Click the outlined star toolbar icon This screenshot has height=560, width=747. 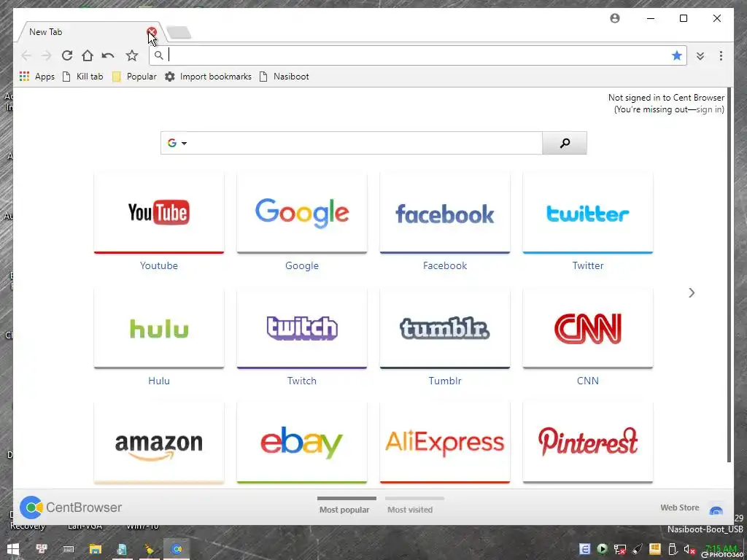point(132,55)
